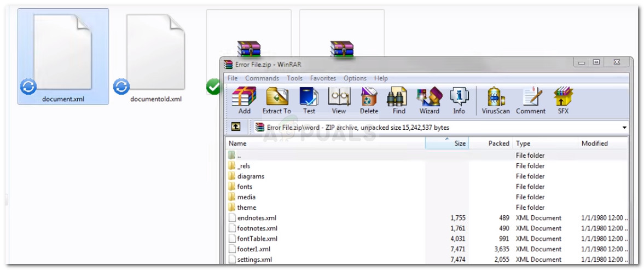Open the Tools menu
This screenshot has width=644, height=270.
[x=294, y=78]
